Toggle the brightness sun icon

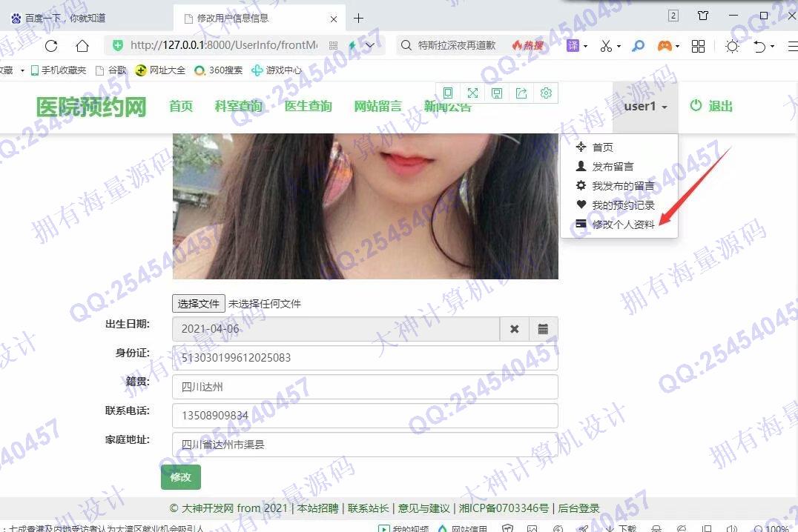click(x=732, y=46)
